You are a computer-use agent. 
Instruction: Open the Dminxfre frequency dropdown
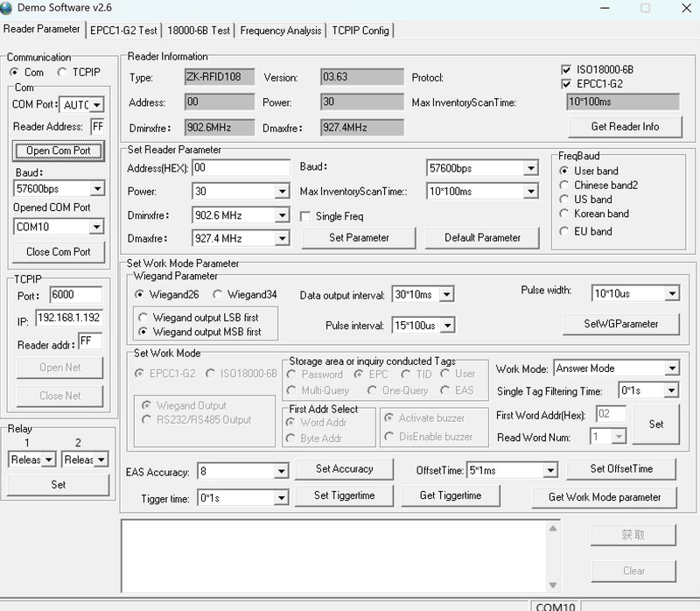(282, 215)
